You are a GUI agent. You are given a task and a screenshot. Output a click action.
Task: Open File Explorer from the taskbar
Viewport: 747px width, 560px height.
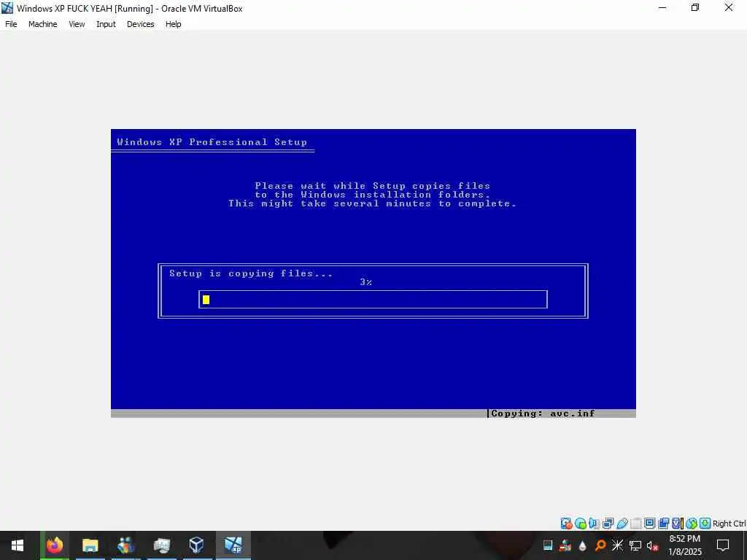90,545
